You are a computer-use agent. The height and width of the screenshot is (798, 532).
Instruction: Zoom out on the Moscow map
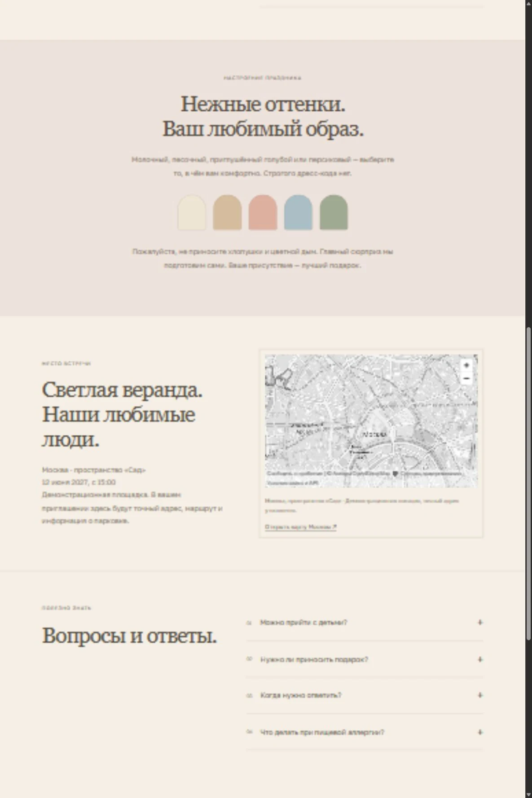tap(466, 378)
